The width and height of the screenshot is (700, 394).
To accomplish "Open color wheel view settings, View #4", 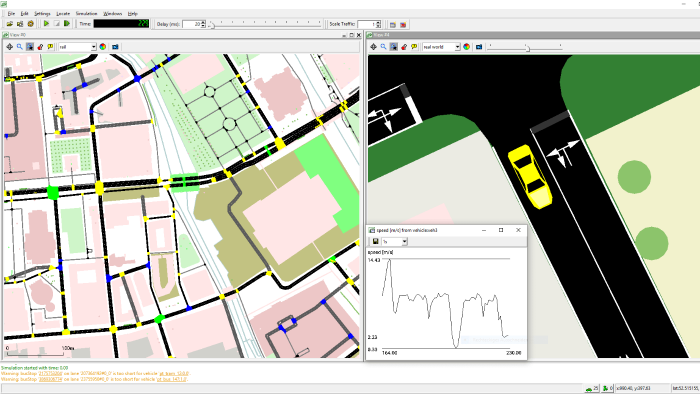I will pos(467,46).
